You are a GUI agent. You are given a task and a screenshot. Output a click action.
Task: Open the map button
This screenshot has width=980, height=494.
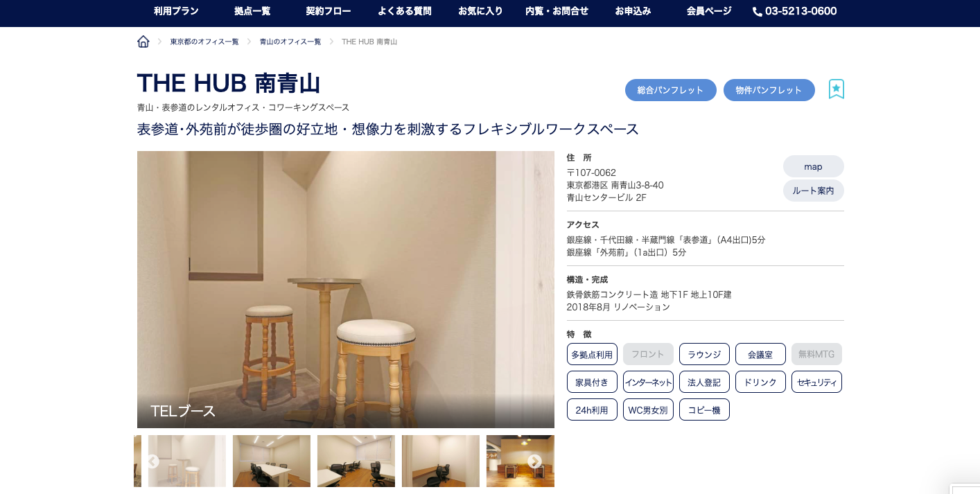[814, 166]
